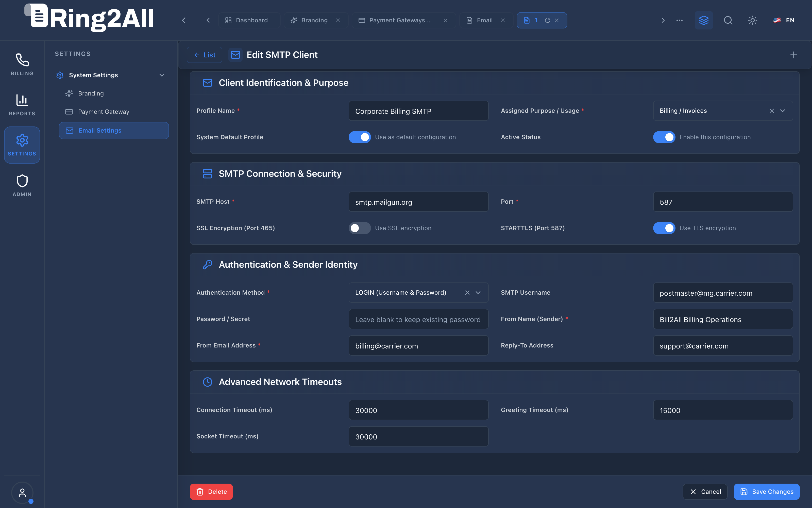Click Save Changes
Viewport: 812px width, 508px height.
tap(767, 491)
